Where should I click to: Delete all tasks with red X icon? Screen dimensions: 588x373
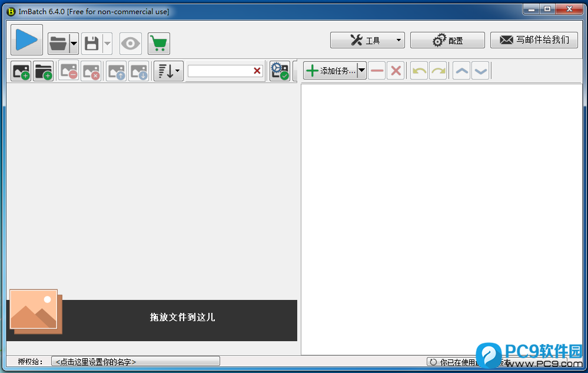pyautogui.click(x=396, y=71)
